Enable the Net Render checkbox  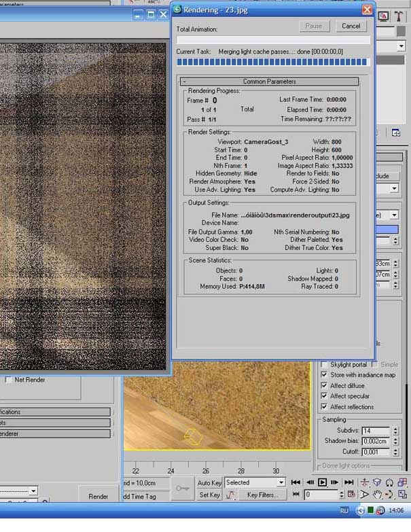[9, 380]
